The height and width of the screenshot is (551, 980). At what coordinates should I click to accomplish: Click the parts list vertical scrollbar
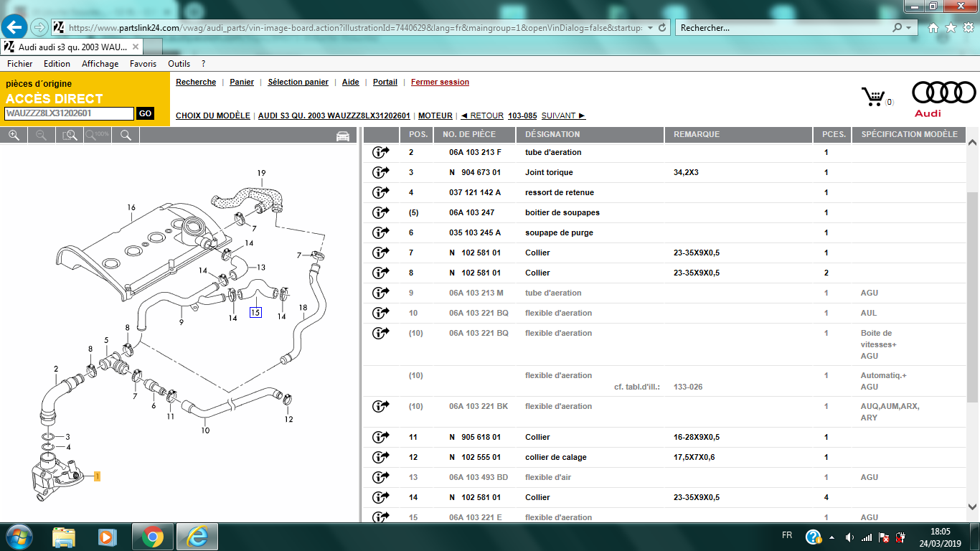(x=972, y=287)
